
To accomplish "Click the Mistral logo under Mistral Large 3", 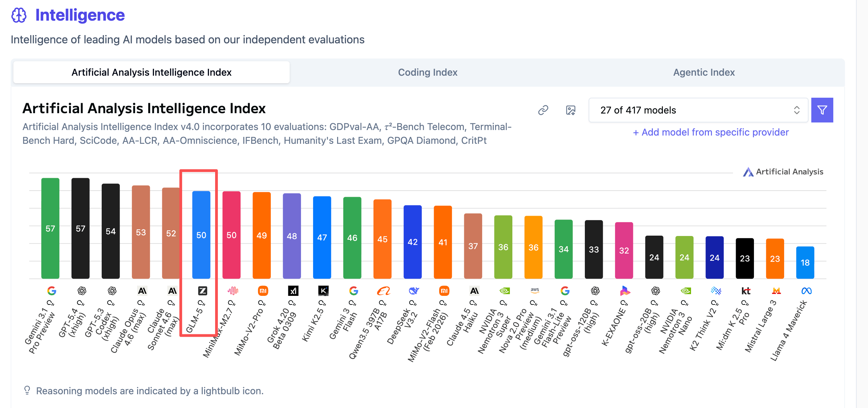I will (x=776, y=291).
